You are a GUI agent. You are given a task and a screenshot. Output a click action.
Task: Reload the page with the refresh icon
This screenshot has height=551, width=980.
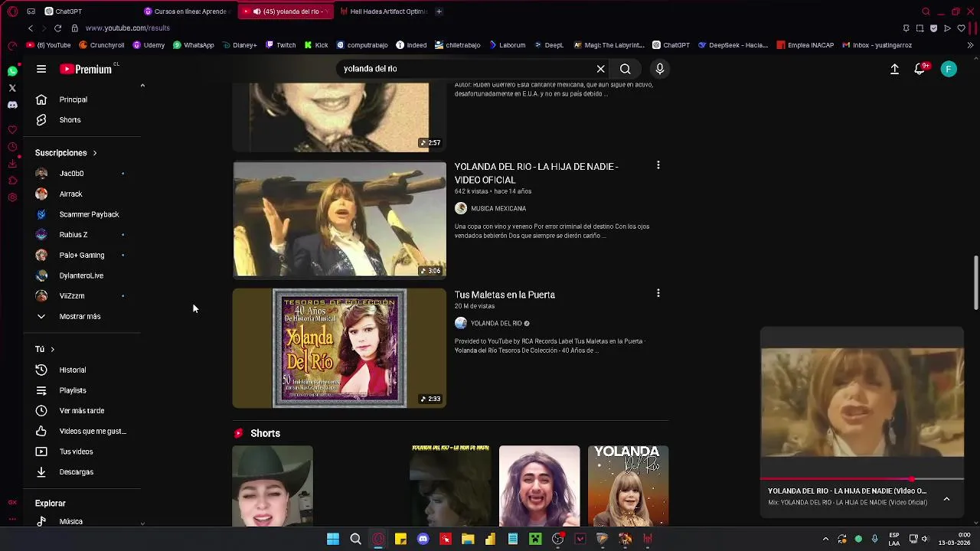[57, 28]
